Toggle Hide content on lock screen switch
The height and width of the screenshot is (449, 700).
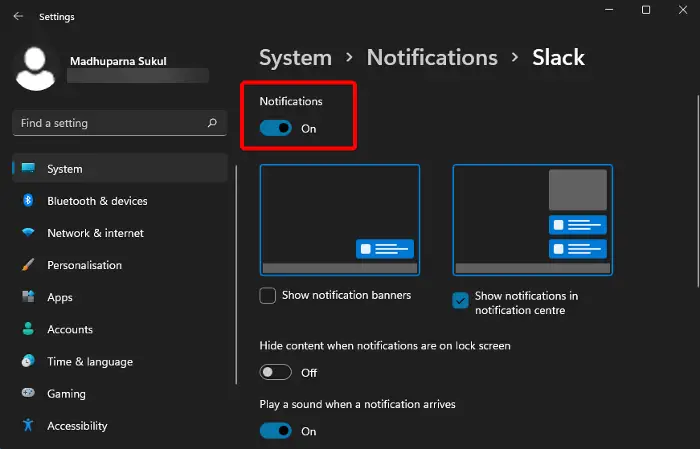tap(275, 372)
